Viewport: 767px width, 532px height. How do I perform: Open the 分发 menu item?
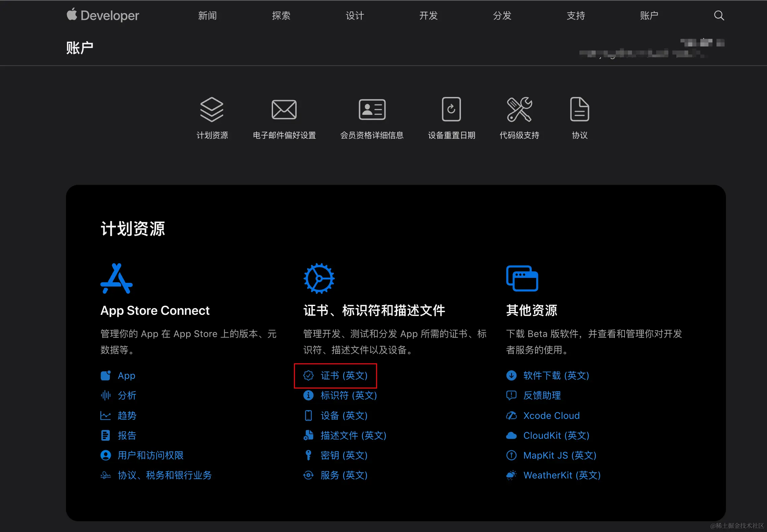[502, 15]
